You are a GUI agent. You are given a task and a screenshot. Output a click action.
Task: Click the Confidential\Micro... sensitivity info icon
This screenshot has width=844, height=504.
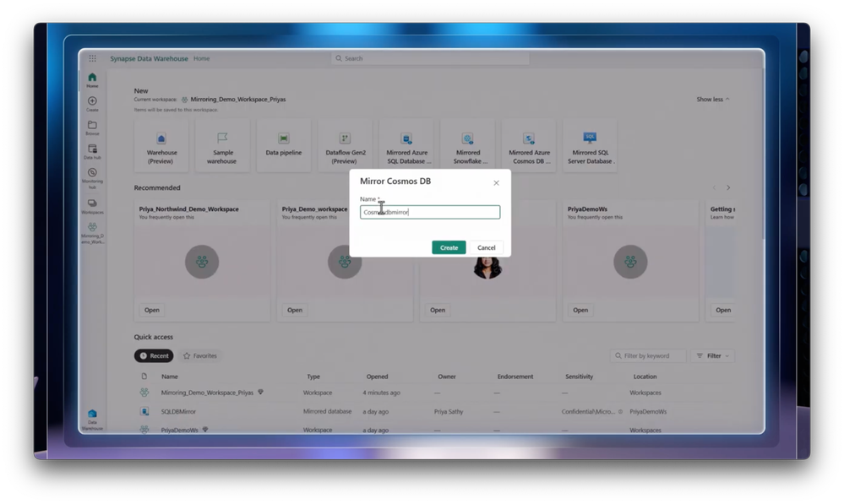tap(620, 411)
